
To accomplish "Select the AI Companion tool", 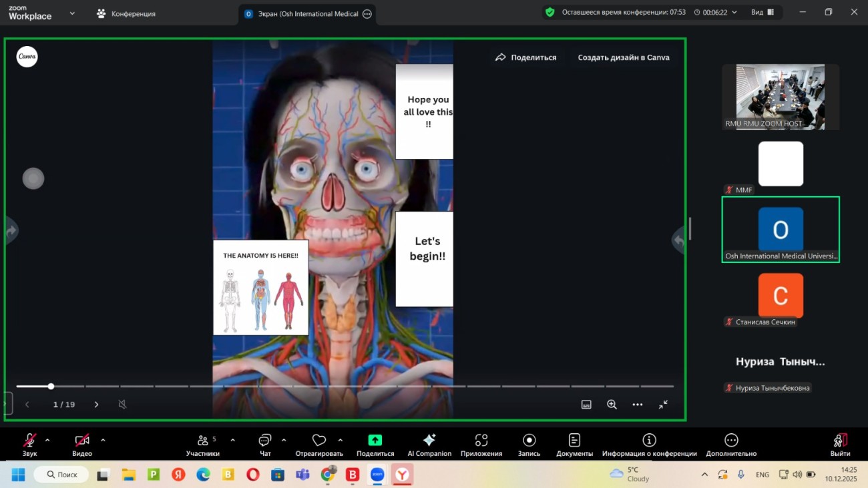I will click(429, 441).
